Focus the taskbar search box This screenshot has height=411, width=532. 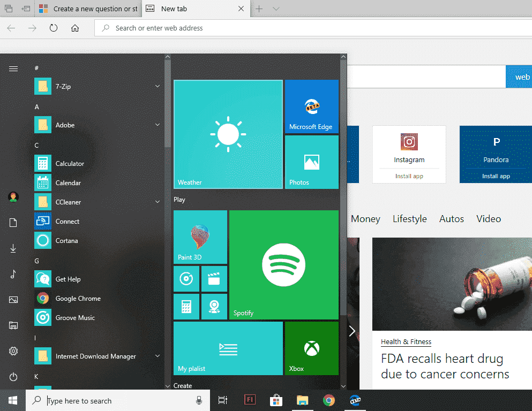tap(118, 400)
